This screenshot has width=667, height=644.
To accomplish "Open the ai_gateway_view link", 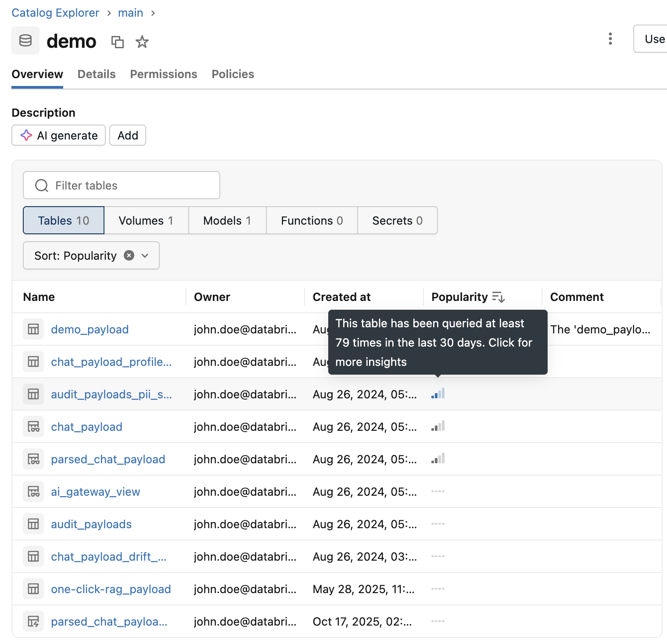I will click(x=95, y=492).
